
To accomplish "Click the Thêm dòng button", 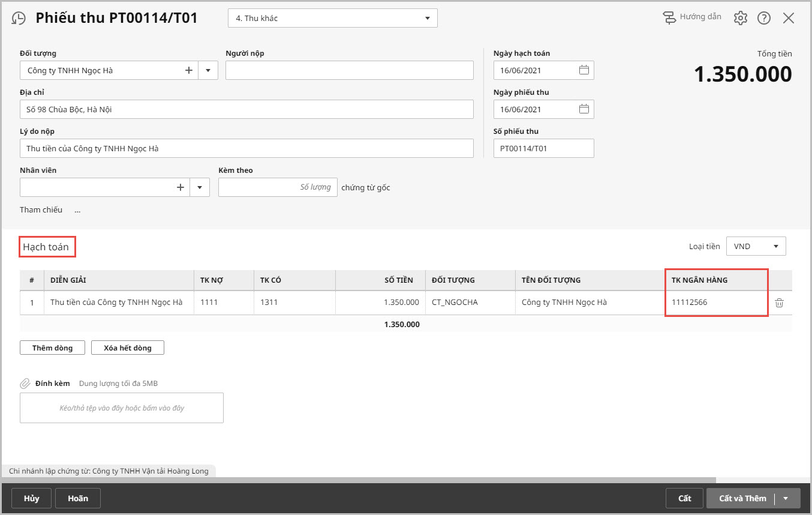I will pyautogui.click(x=52, y=348).
